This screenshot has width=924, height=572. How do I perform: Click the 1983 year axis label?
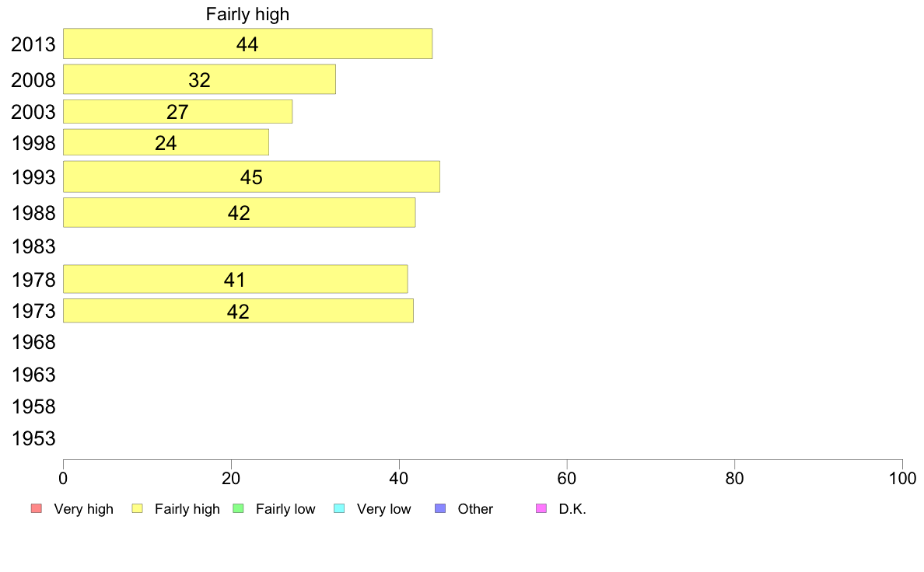coord(33,246)
